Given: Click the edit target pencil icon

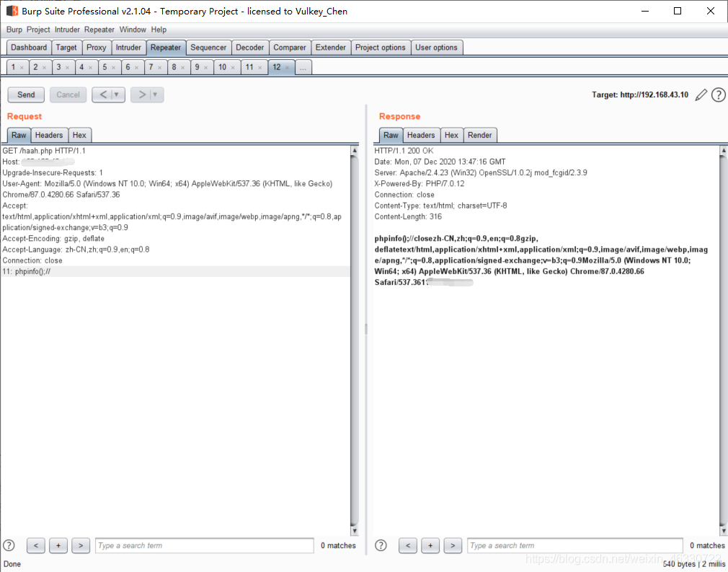Looking at the screenshot, I should 701,94.
